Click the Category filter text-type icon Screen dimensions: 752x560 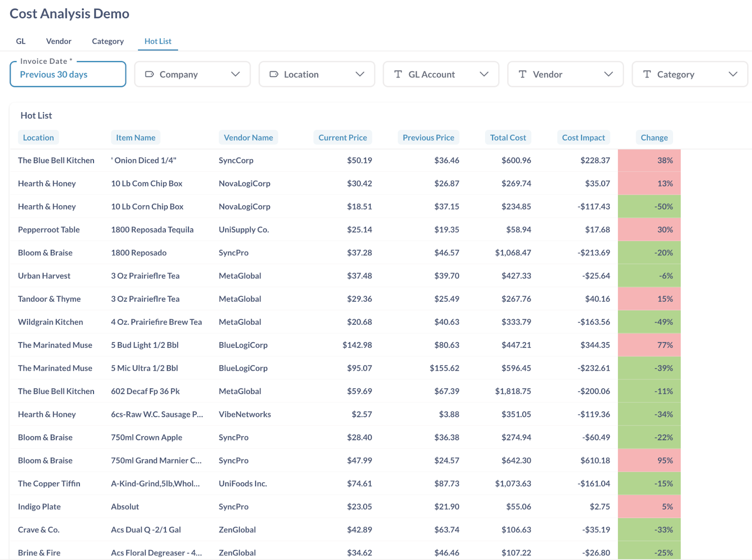pos(647,74)
